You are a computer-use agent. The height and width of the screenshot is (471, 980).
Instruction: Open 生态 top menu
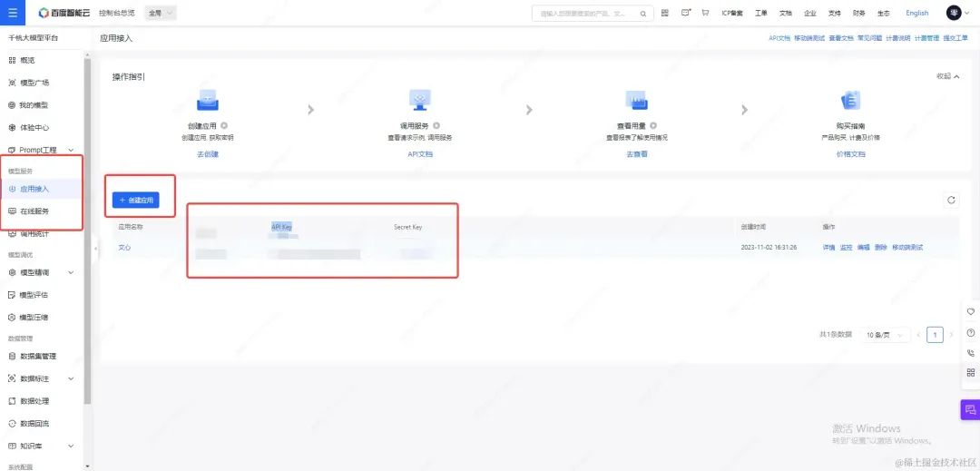click(x=883, y=13)
